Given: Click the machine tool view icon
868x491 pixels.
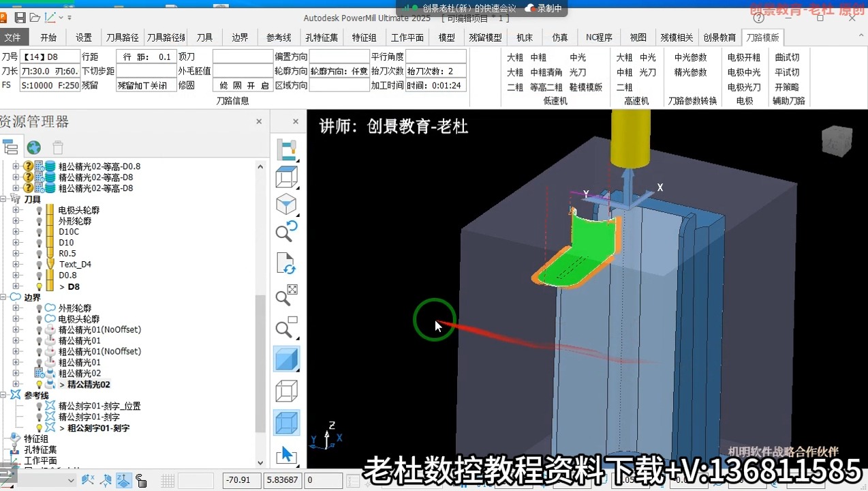Looking at the screenshot, I should coord(287,149).
